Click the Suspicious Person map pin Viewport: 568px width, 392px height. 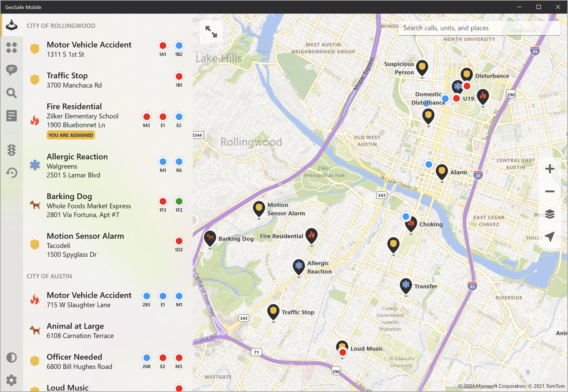point(422,68)
